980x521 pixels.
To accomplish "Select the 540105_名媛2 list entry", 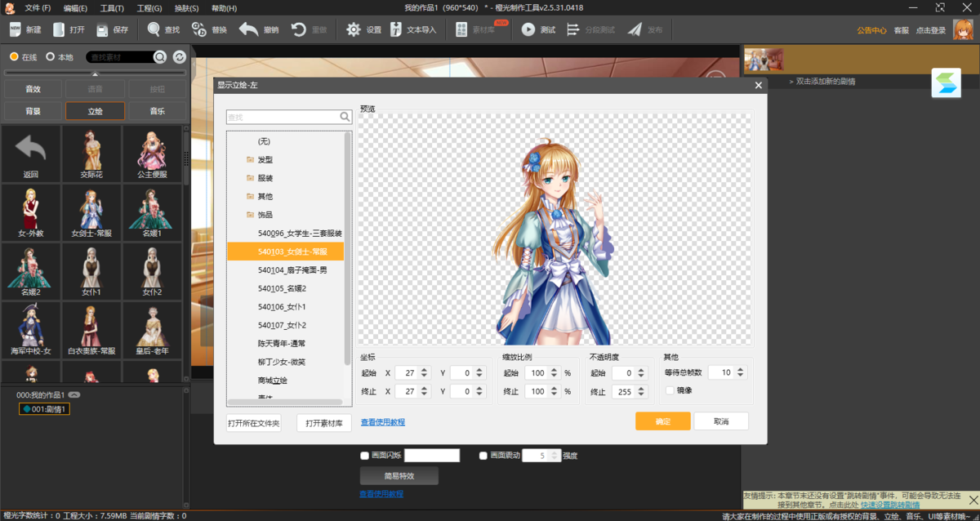I will 283,288.
